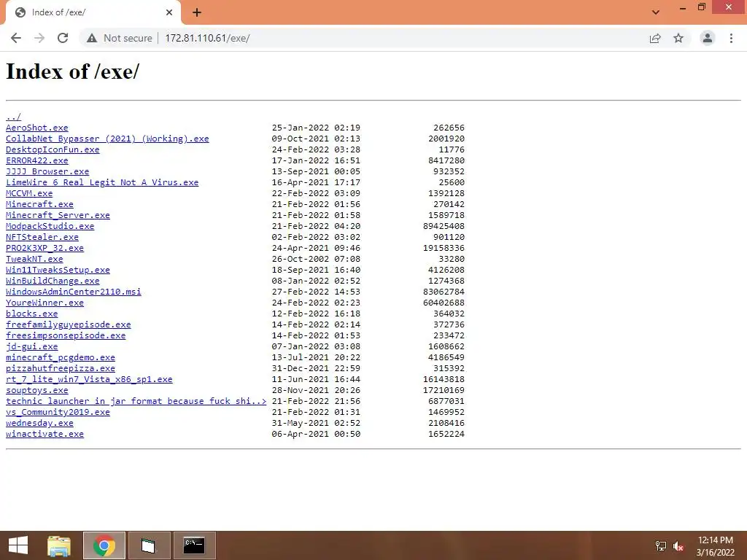Open Chrome's three-dot menu
747x560 pixels.
click(x=731, y=38)
